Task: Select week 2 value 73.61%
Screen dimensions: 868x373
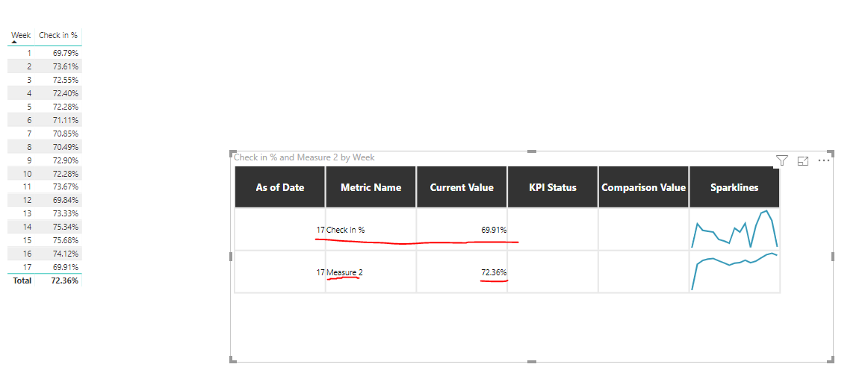Action: (x=65, y=66)
